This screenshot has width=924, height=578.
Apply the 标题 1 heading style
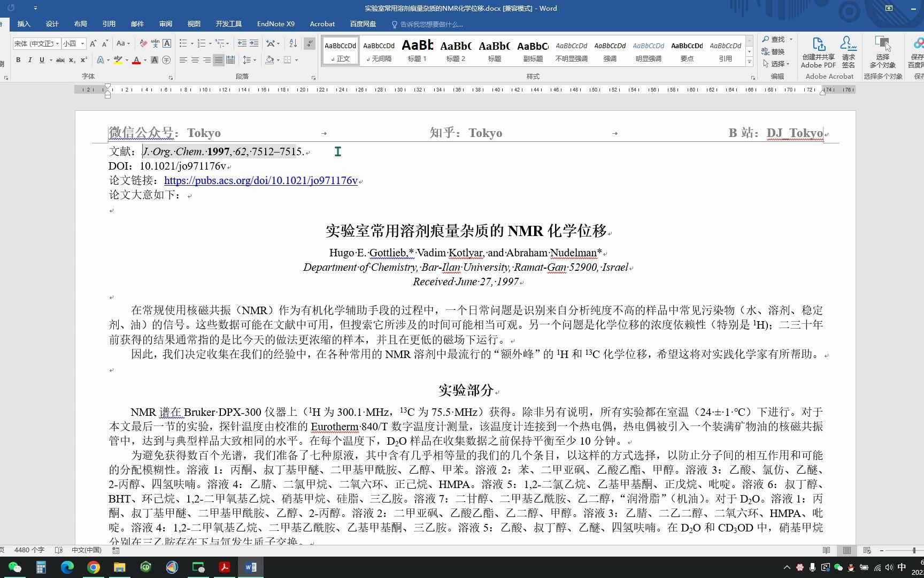[417, 51]
